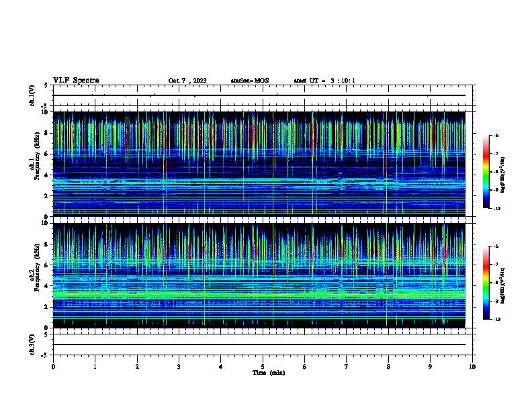Click the "start UT = 3:10:1" header text
Image resolution: width=532 pixels, height=411 pixels.
(324, 81)
